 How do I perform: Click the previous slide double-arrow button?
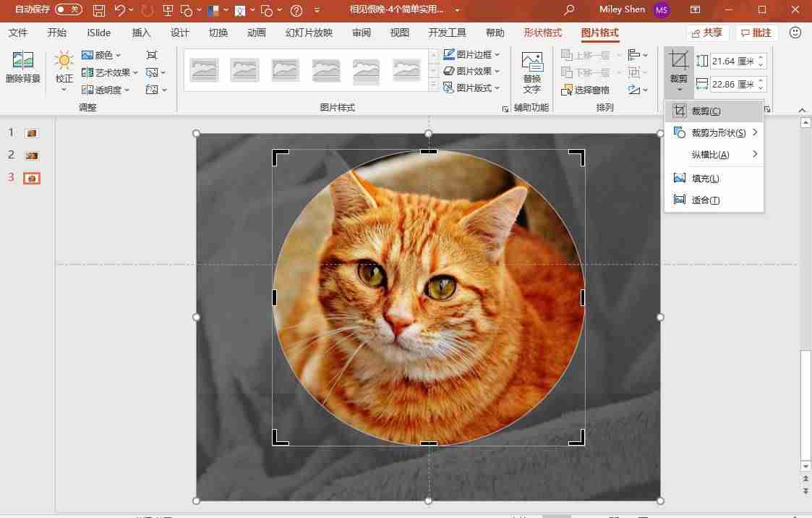coord(805,479)
